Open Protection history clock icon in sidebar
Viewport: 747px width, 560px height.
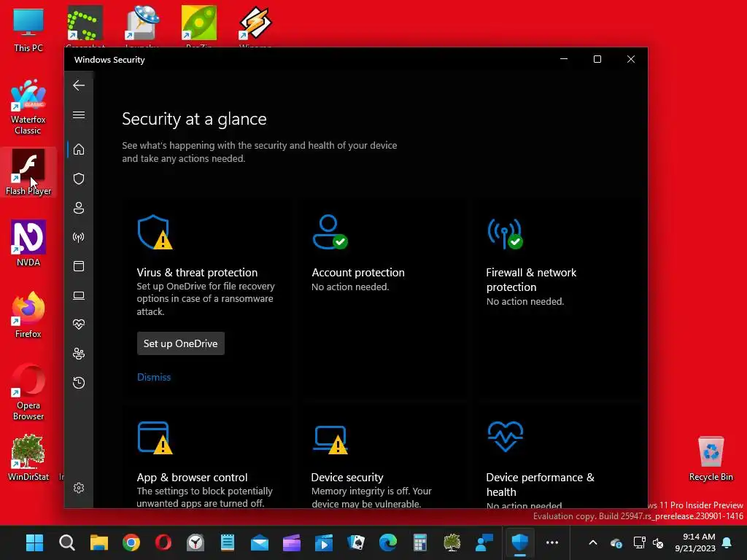coord(79,383)
